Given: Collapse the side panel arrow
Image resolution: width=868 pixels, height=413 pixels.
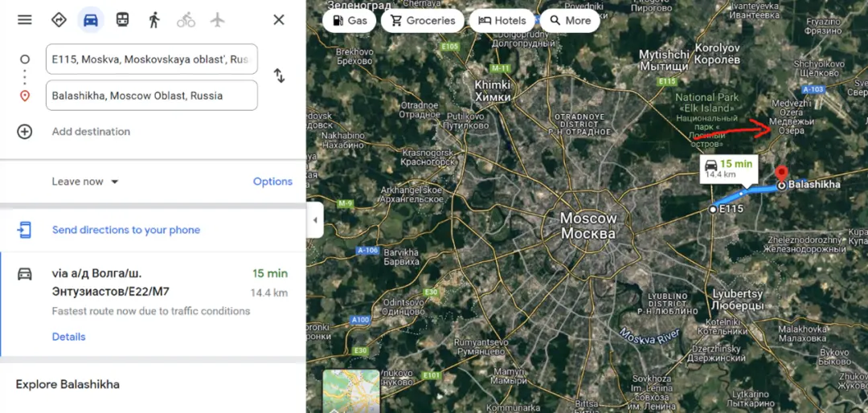Looking at the screenshot, I should coord(315,220).
